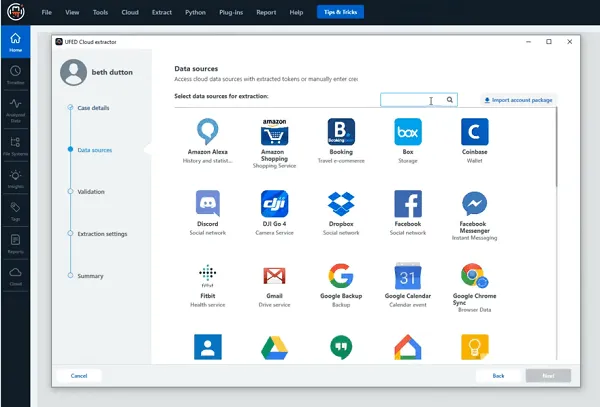Screen dimensions: 600x407
Task: Open the Plug-ins menu
Action: [231, 12]
